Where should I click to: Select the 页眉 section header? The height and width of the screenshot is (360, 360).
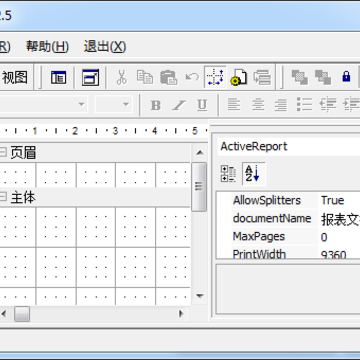click(95, 153)
